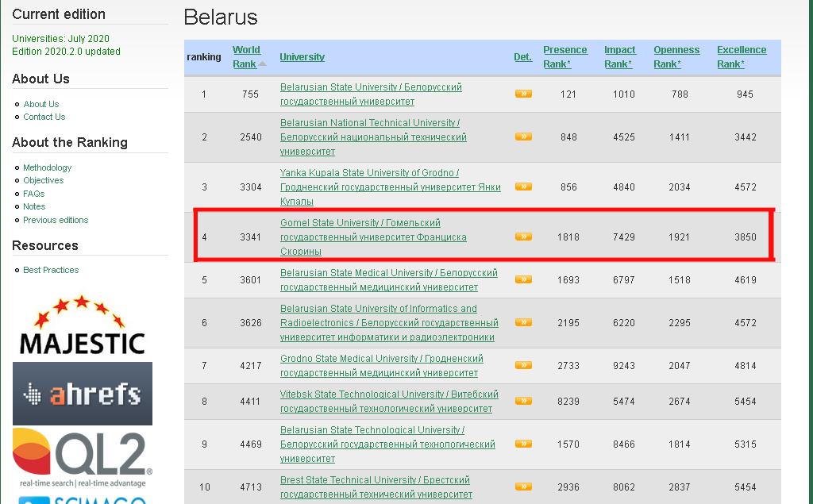813x504 pixels.
Task: Sort table by World Rank column
Action: tap(246, 57)
